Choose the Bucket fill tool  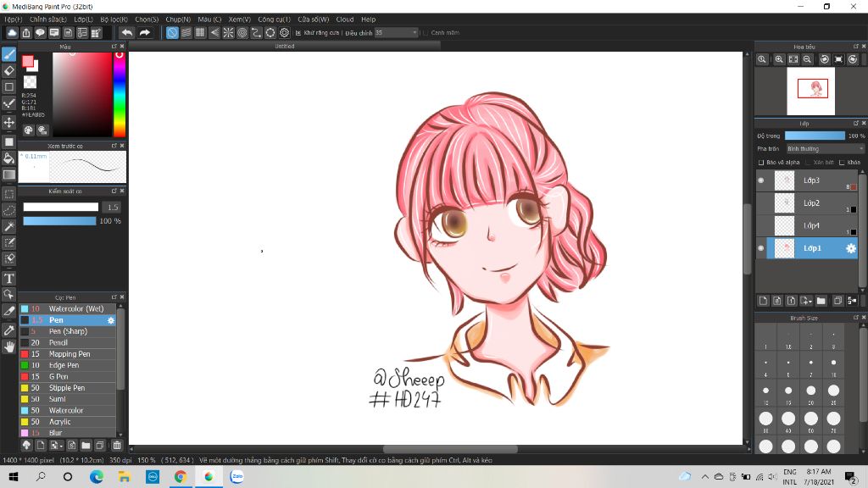click(x=8, y=158)
